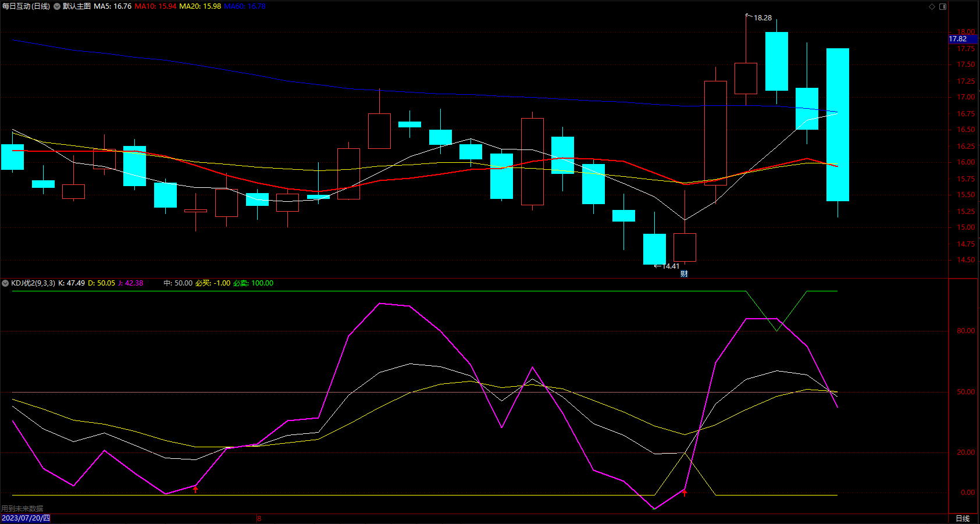The height and width of the screenshot is (524, 980).
Task: Select the MA10: 15.94 indicator label
Action: (155, 6)
